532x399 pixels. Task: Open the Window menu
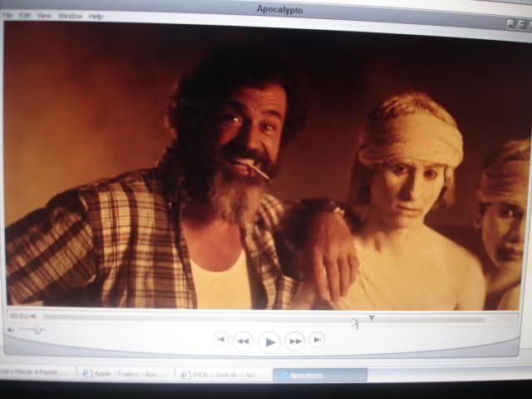pos(70,16)
